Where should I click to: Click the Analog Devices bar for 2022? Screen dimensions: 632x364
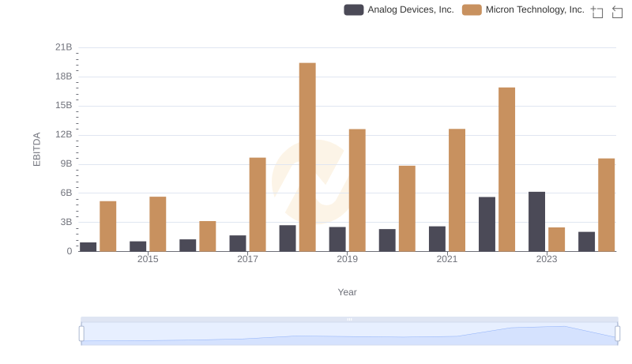coord(487,224)
